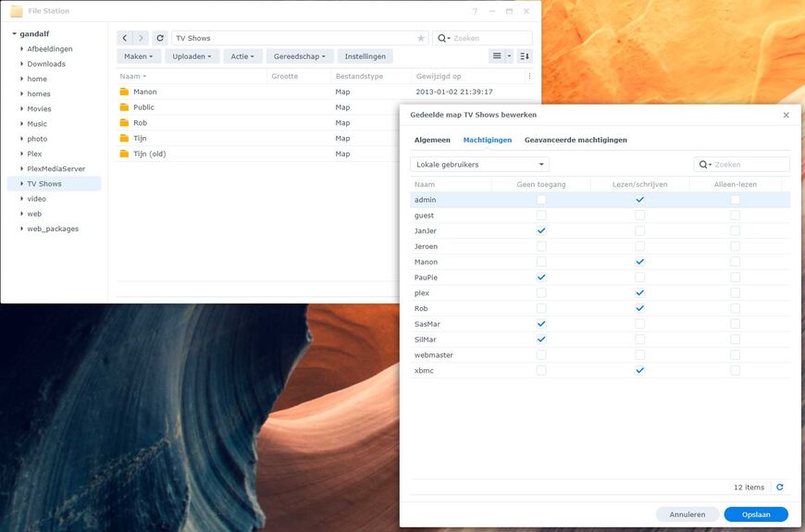The image size is (805, 532).
Task: Click the Annuleren button
Action: click(687, 514)
